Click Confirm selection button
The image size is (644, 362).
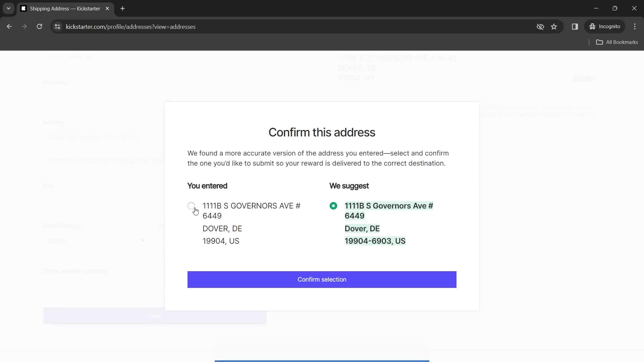coord(322,279)
